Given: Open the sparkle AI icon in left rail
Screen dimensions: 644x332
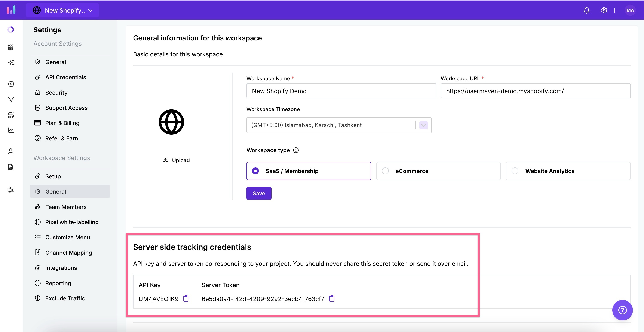Looking at the screenshot, I should click(11, 62).
